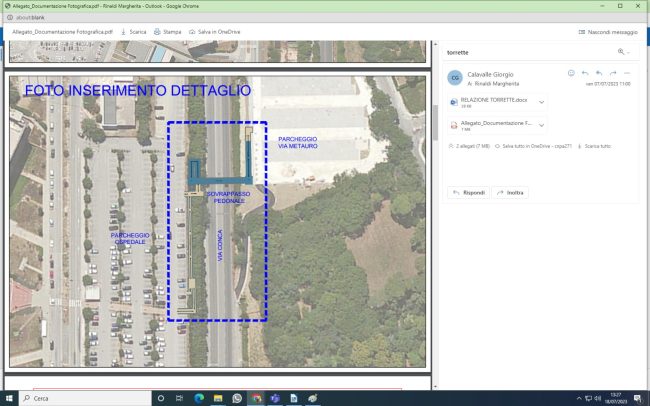Click Salva in OneDrive in the toolbar
The width and height of the screenshot is (650, 406).
215,32
